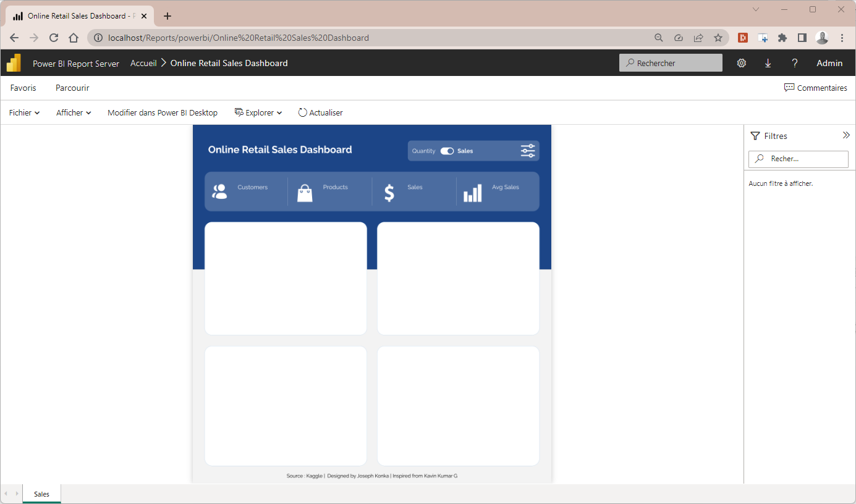Image resolution: width=856 pixels, height=504 pixels.
Task: Collapse the Filtres pane with double chevron
Action: [x=846, y=135]
